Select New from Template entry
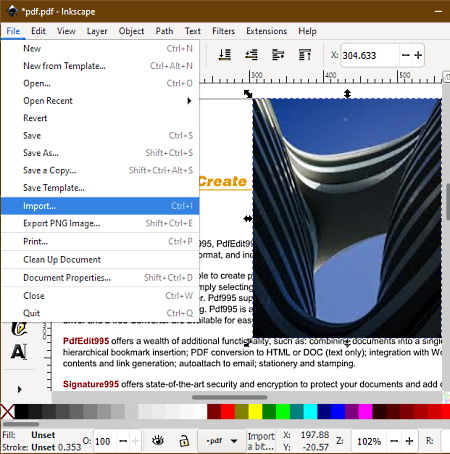 [x=100, y=66]
